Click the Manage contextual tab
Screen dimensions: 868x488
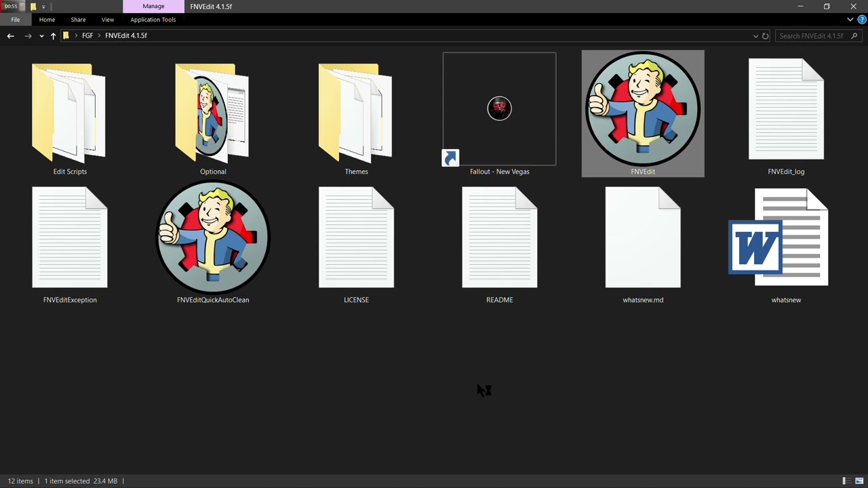[153, 7]
